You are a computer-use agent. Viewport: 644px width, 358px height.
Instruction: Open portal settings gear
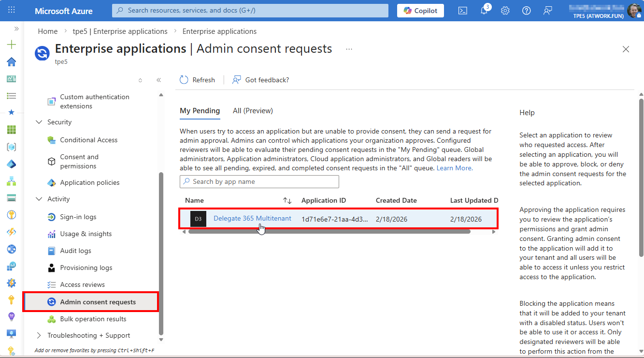[x=505, y=11]
